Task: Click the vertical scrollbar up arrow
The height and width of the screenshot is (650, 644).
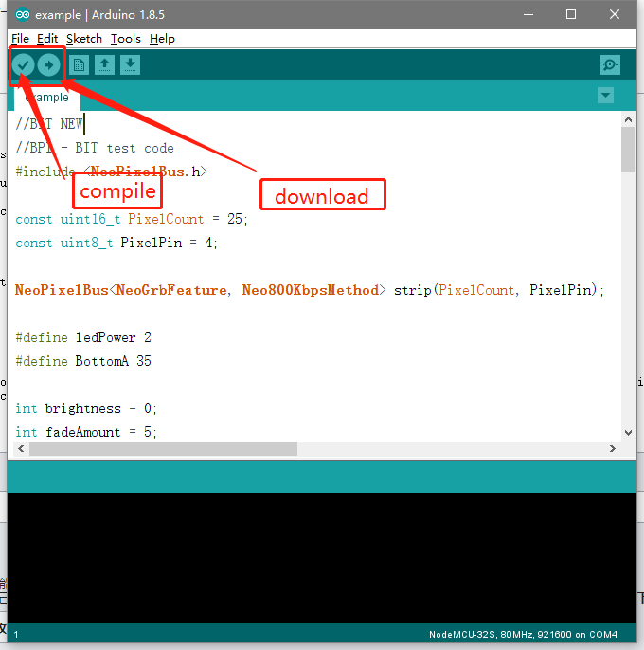Action: pyautogui.click(x=628, y=119)
